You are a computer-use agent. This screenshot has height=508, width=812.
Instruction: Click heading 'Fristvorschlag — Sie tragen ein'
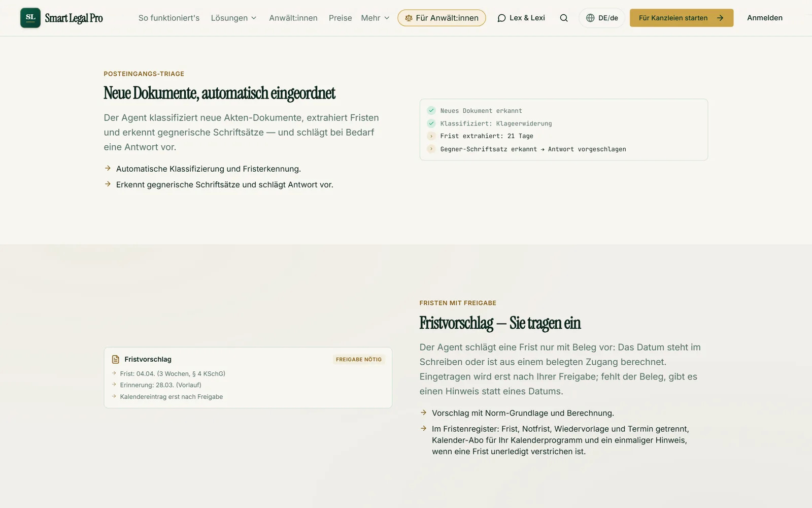[x=500, y=323]
